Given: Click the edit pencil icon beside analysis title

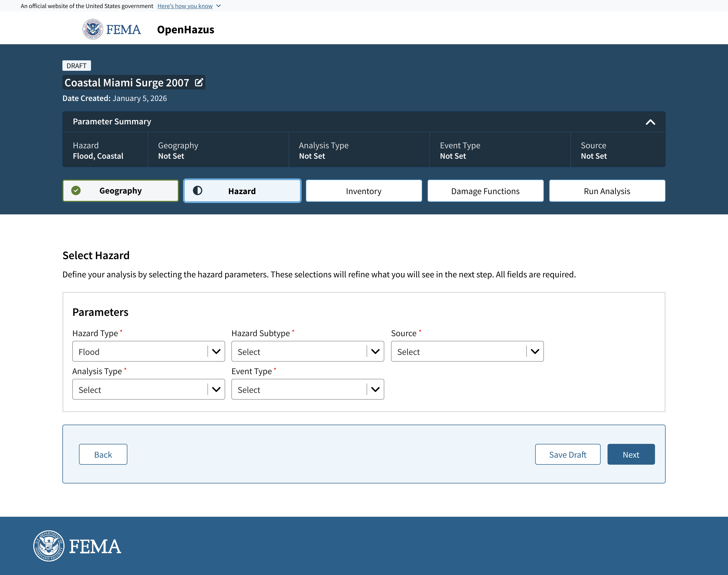Looking at the screenshot, I should pyautogui.click(x=199, y=82).
